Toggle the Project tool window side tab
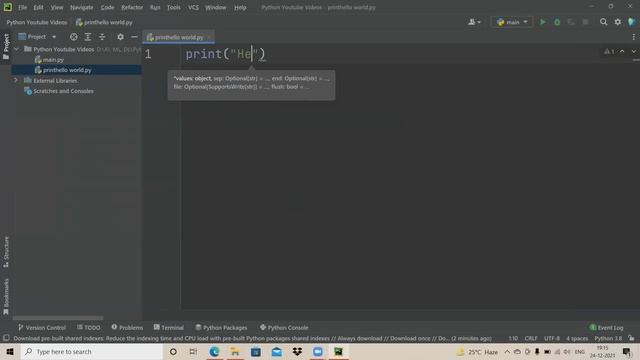 pos(6,46)
